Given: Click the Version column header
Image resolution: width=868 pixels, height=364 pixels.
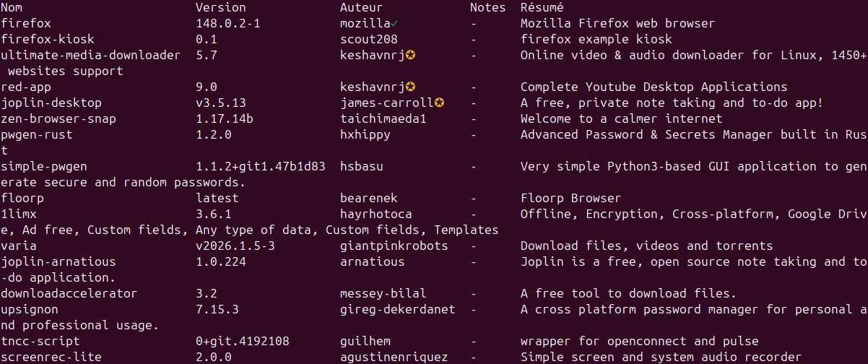Looking at the screenshot, I should click(x=220, y=7).
